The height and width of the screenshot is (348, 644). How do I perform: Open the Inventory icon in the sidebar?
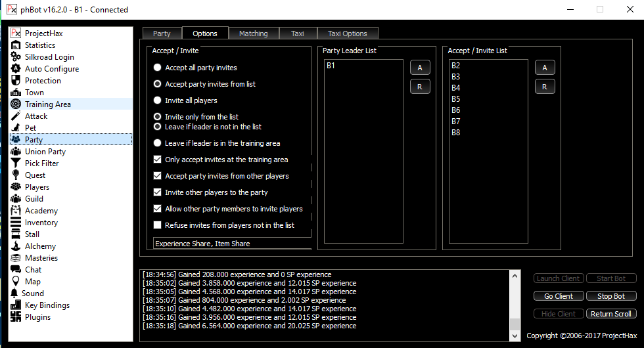(16, 223)
